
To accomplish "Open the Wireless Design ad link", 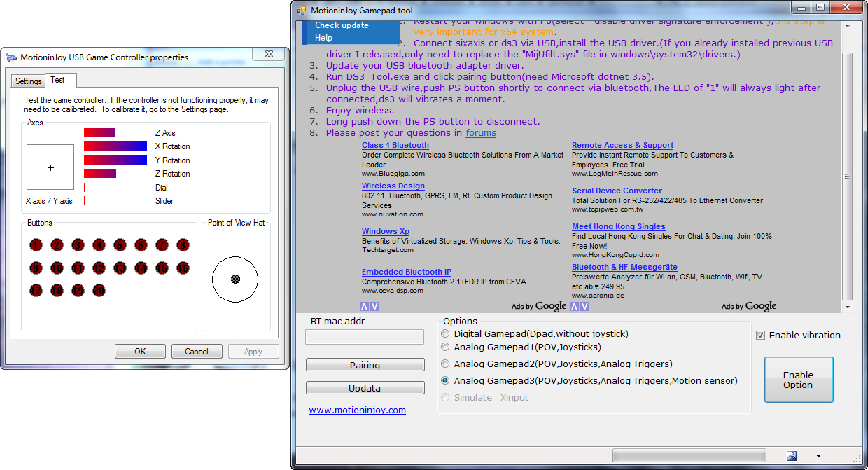I will (393, 186).
